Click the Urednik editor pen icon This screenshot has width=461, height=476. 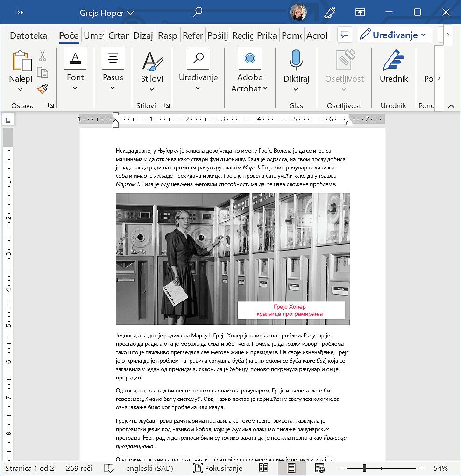pos(394,60)
